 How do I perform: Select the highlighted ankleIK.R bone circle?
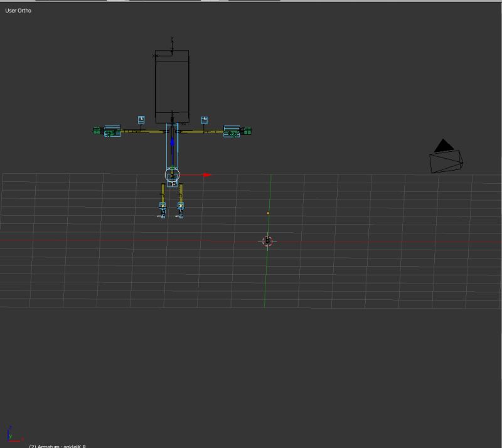[x=171, y=175]
